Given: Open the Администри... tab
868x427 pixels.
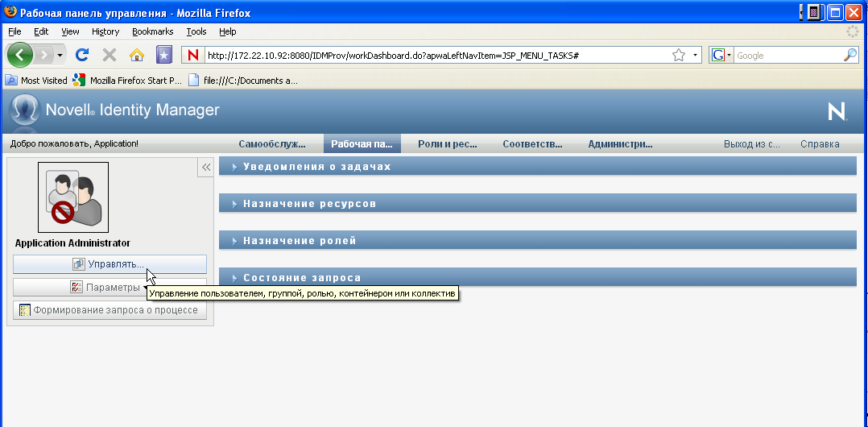Looking at the screenshot, I should (620, 144).
